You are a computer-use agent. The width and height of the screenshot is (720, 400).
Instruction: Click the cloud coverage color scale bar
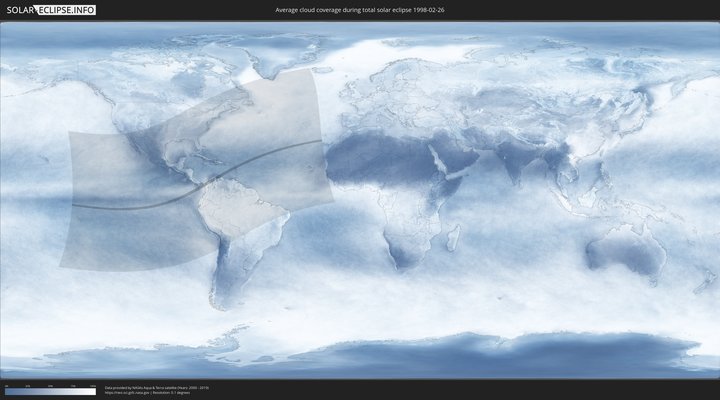click(x=51, y=392)
